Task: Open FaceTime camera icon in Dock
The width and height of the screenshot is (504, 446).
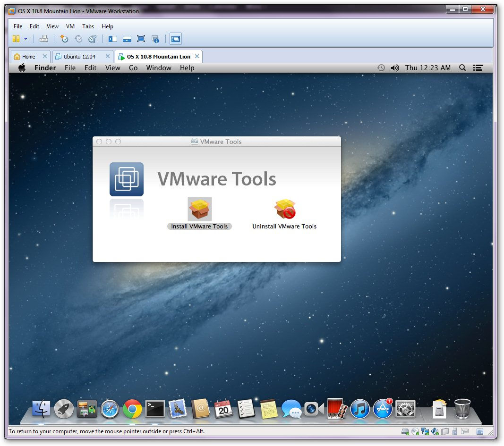Action: pos(314,409)
